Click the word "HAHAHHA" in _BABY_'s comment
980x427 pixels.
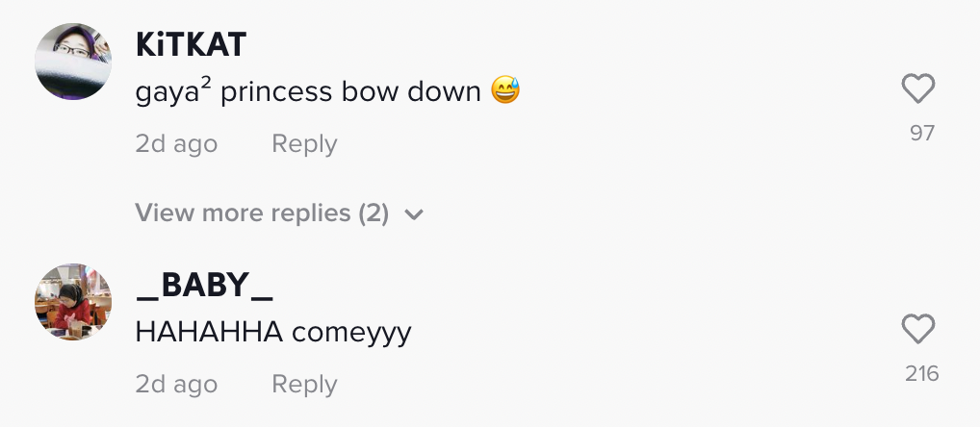coord(209,333)
